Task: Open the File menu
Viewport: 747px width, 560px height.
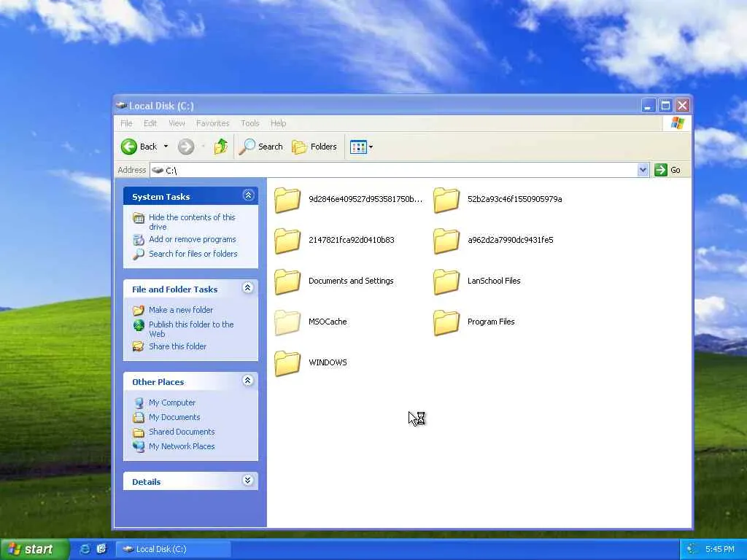Action: (x=126, y=123)
